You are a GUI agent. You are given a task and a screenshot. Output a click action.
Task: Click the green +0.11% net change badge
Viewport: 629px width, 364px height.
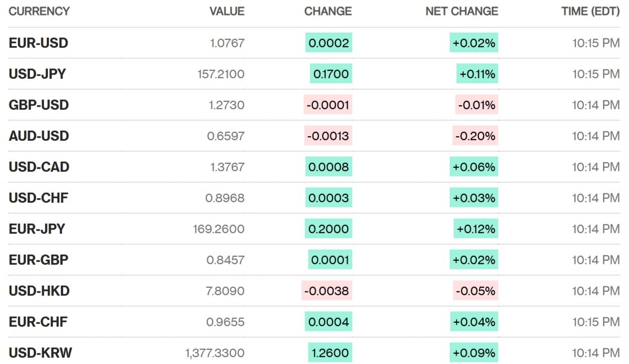click(477, 74)
